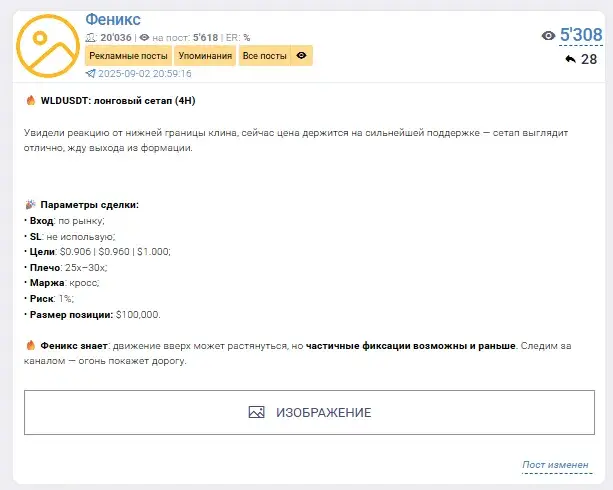
Task: Click the Пост изменен link
Action: click(555, 465)
